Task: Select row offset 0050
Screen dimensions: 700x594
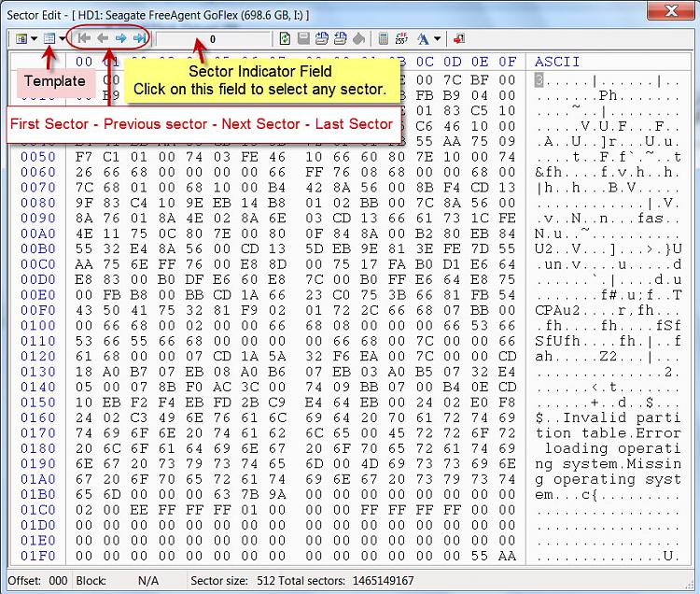Action: pyautogui.click(x=38, y=157)
